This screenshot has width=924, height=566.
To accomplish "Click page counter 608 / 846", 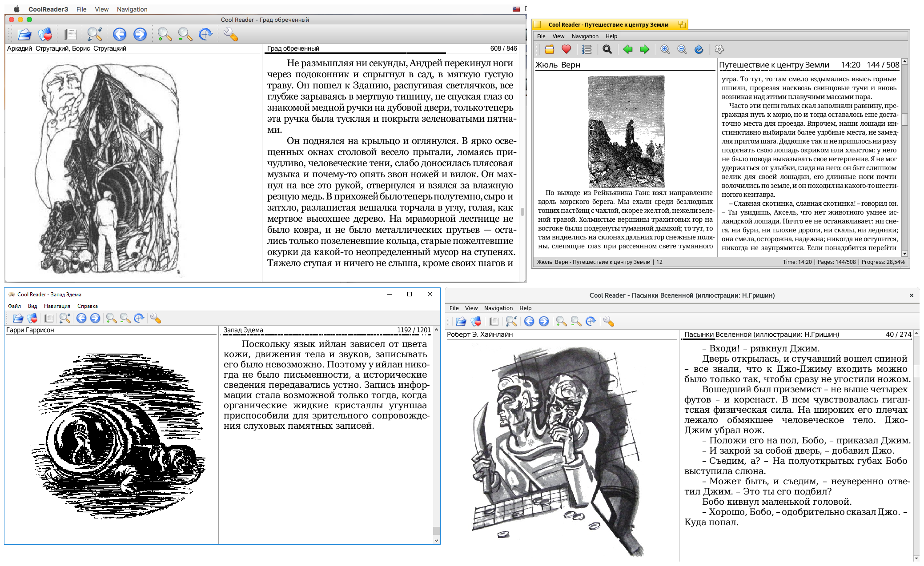I will click(x=503, y=48).
